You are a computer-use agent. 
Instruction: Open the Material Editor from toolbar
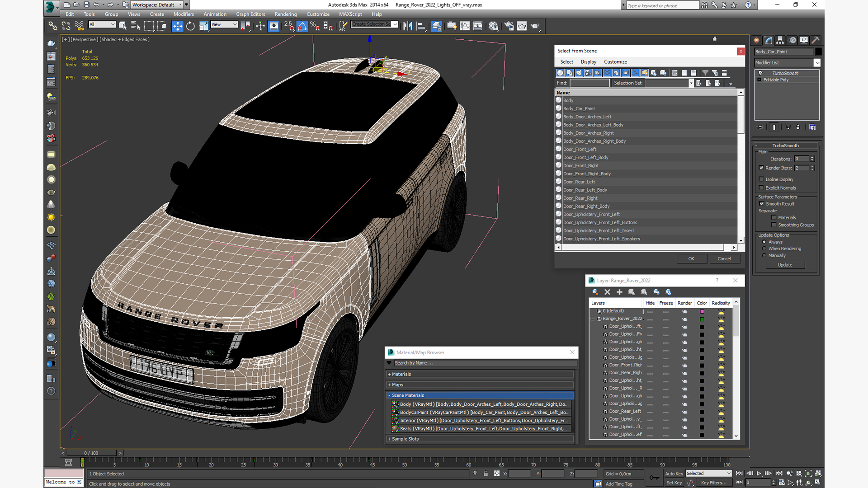click(493, 26)
